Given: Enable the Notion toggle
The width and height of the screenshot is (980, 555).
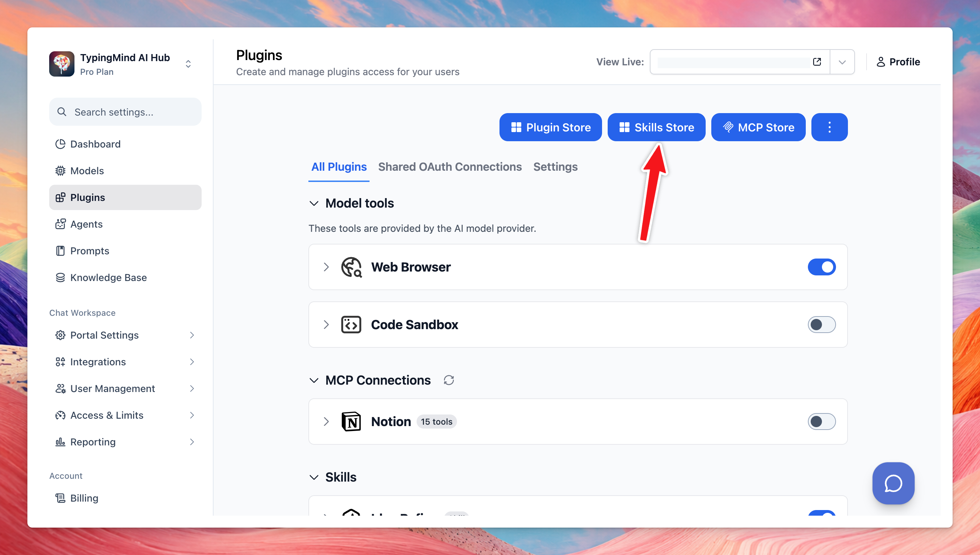Looking at the screenshot, I should point(822,422).
